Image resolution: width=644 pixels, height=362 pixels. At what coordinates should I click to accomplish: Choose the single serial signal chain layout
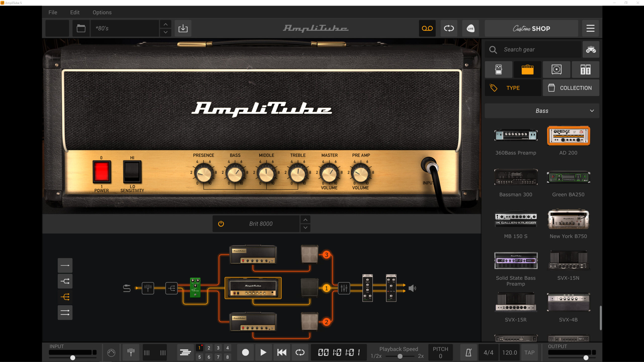coord(65,265)
